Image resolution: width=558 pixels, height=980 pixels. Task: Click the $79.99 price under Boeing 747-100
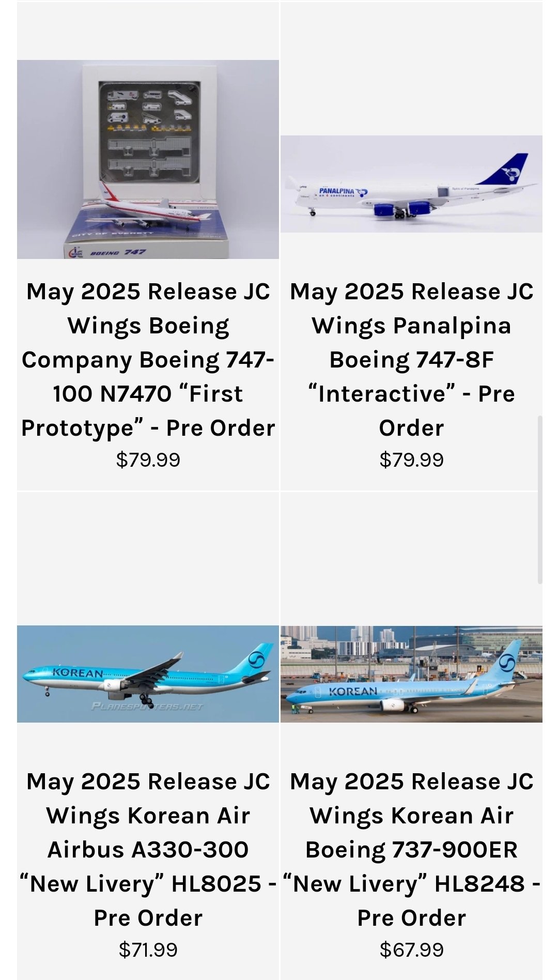pyautogui.click(x=148, y=460)
